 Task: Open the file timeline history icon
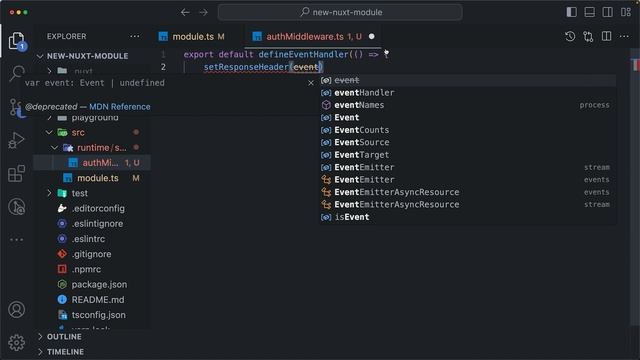click(x=570, y=36)
